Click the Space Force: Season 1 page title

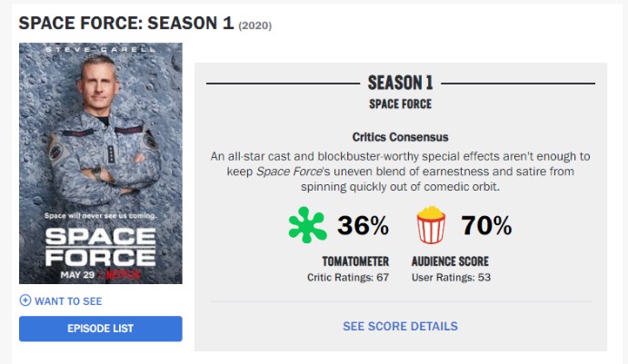pos(126,24)
